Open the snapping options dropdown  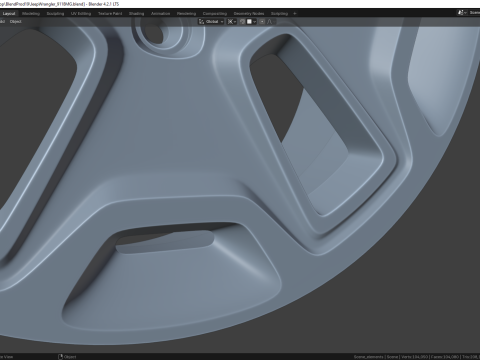(251, 22)
